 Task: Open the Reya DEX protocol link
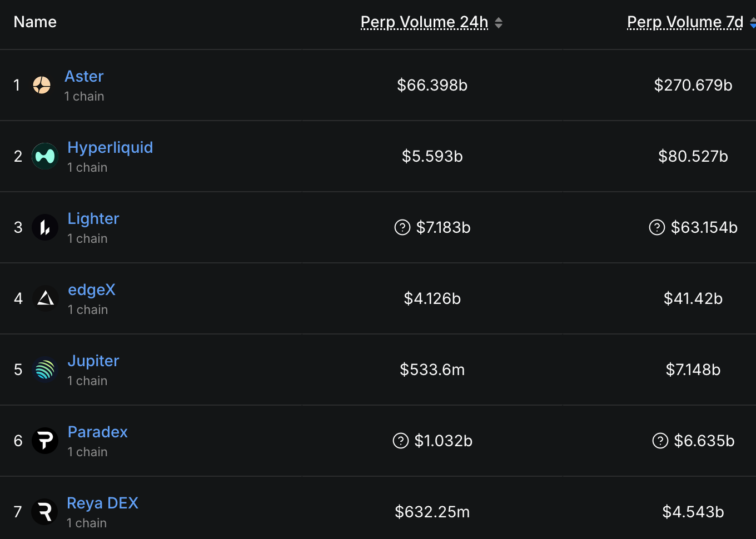tap(103, 503)
